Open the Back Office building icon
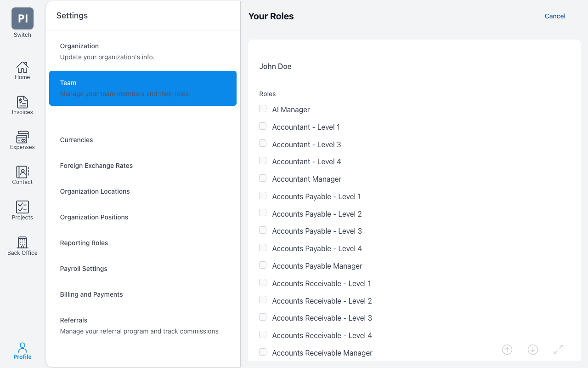The width and height of the screenshot is (588, 368). [x=22, y=242]
